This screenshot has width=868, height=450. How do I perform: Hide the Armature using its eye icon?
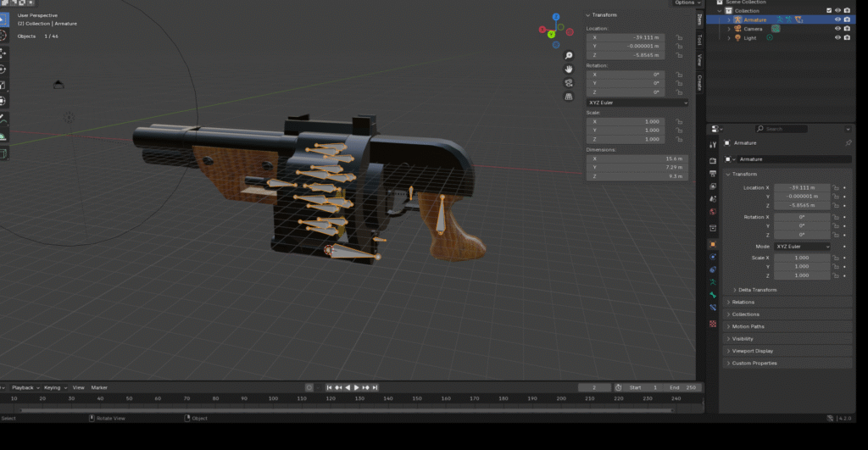(837, 19)
